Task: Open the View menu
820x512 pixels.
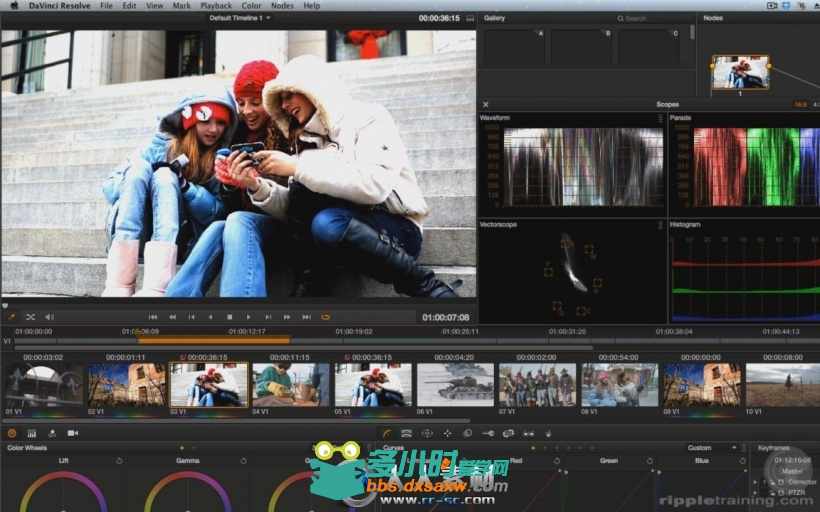Action: tap(154, 6)
